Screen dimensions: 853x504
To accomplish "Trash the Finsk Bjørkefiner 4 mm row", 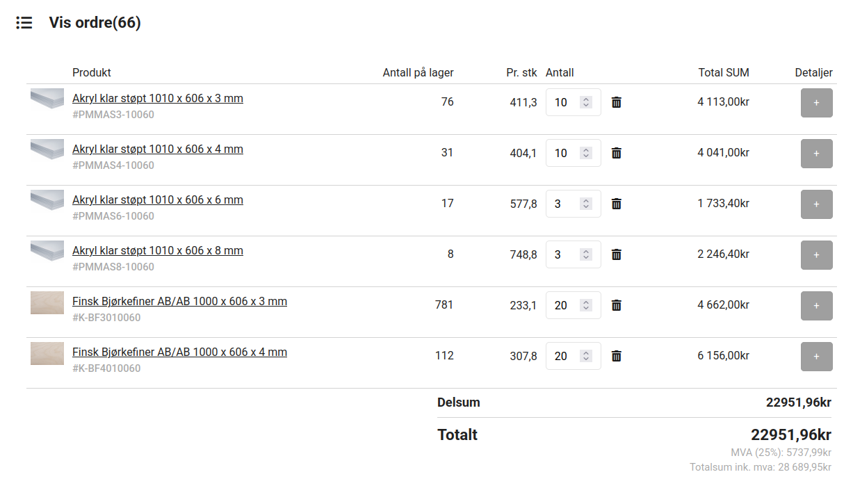I will [616, 356].
